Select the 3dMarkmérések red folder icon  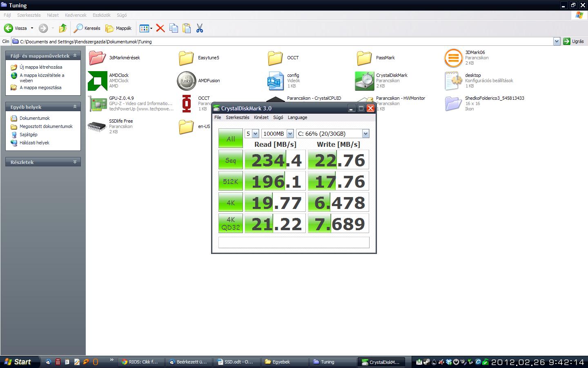tap(97, 58)
